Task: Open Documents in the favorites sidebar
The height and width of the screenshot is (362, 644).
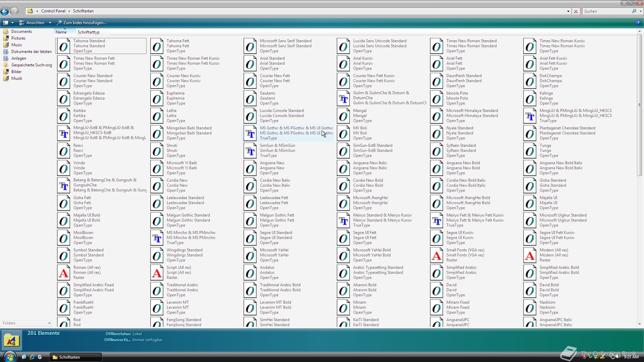Action: (x=21, y=32)
